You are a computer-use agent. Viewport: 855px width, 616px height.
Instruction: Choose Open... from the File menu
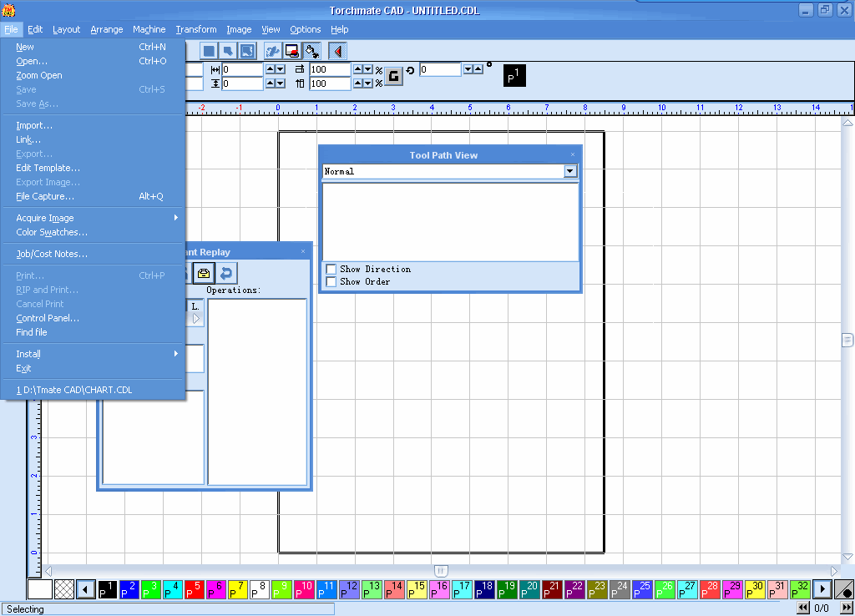click(x=93, y=61)
